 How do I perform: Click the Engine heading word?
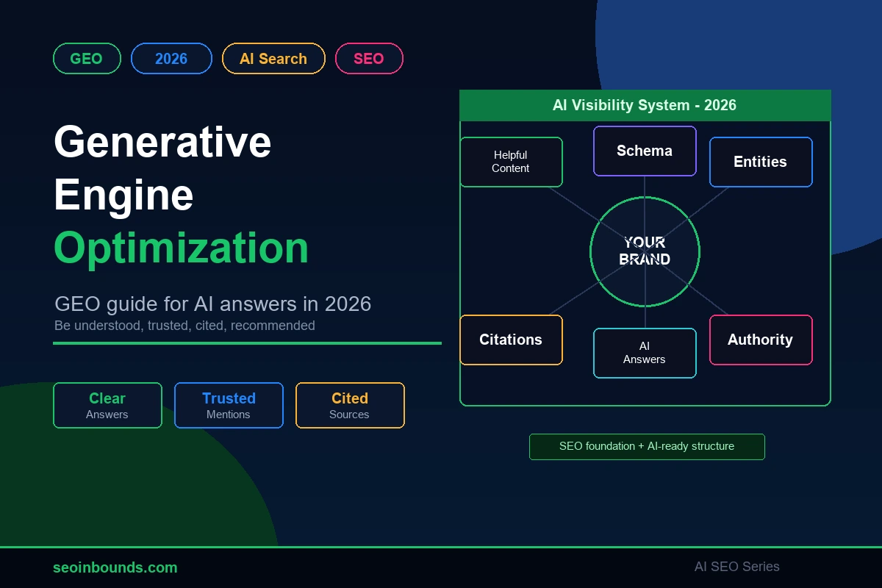click(x=123, y=196)
